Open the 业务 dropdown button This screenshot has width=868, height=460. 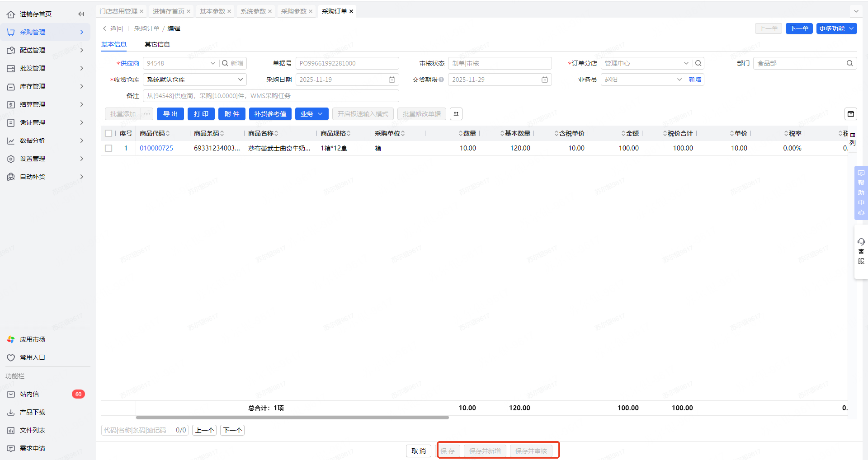pyautogui.click(x=311, y=114)
